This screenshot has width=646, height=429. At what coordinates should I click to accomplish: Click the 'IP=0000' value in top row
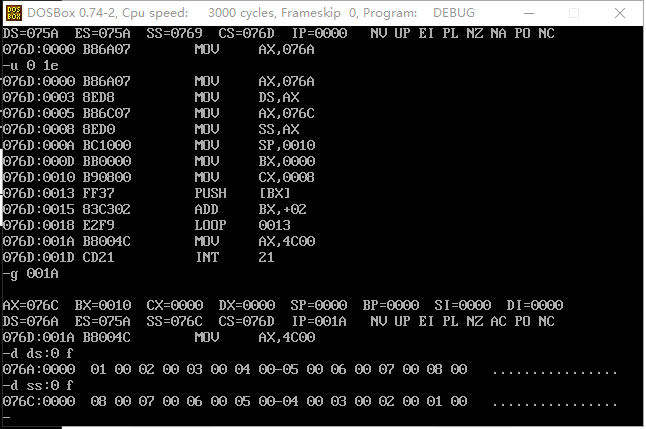[320, 33]
